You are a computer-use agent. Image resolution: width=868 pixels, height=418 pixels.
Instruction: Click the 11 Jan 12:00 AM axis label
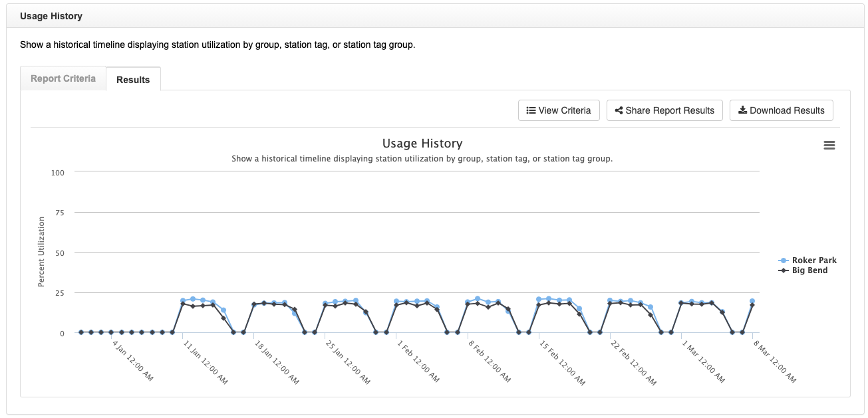click(x=205, y=364)
